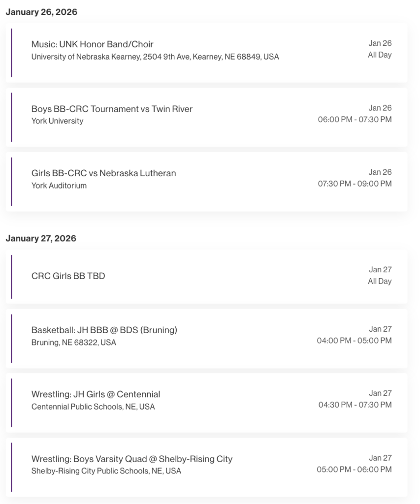The image size is (420, 504).
Task: Click the York University location text
Action: (x=57, y=121)
